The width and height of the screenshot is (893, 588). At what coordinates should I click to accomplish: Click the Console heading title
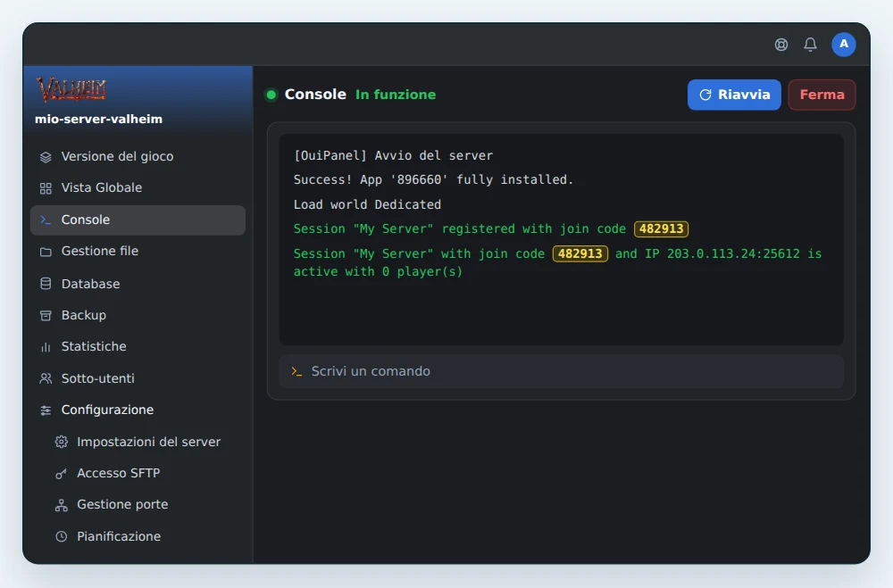(x=315, y=95)
